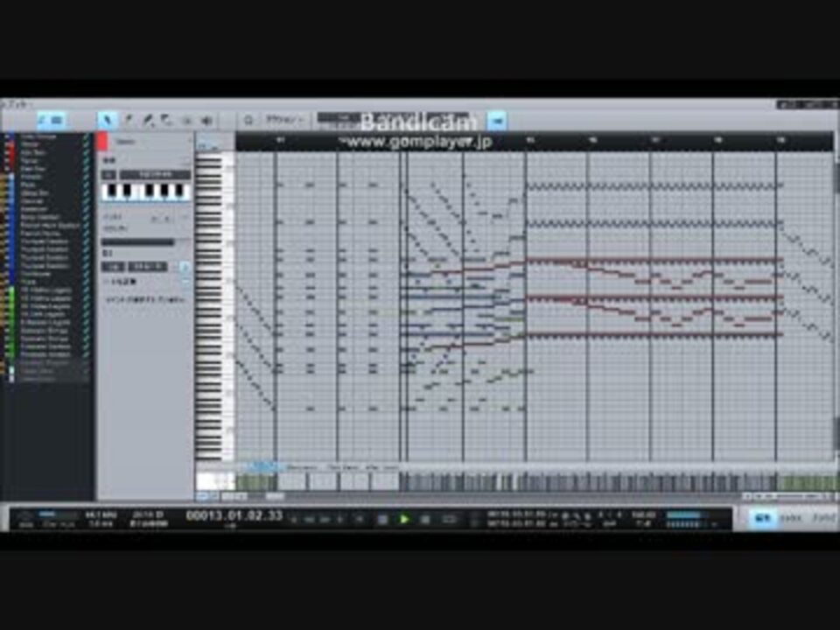Viewport: 840px width, 630px height.
Task: Select the Listen speaker tool
Action: [206, 120]
